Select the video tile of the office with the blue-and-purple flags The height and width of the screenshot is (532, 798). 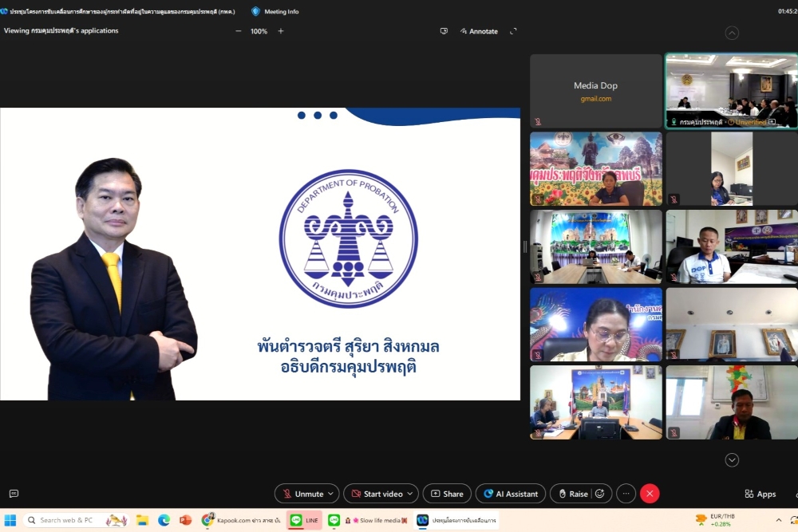coord(596,402)
